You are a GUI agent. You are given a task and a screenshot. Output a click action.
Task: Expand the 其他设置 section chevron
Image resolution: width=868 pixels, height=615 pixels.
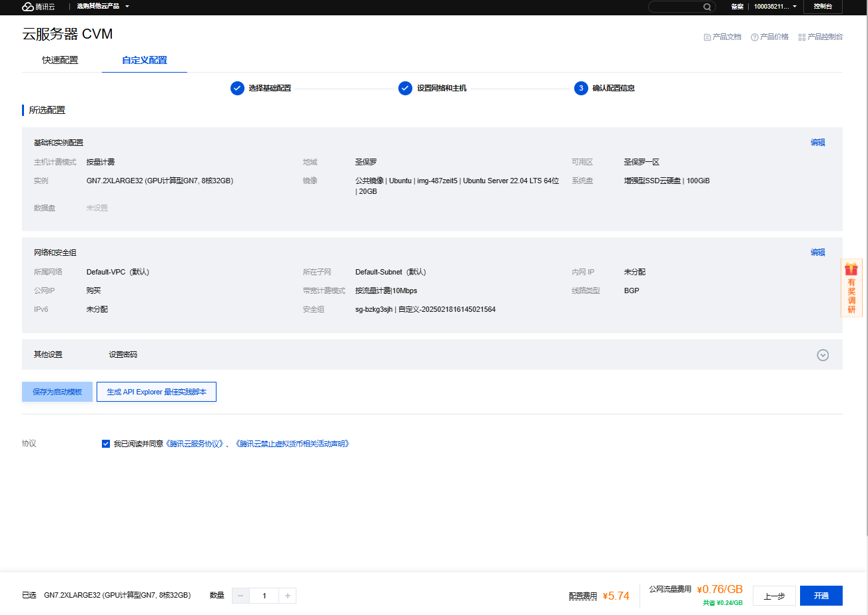823,355
